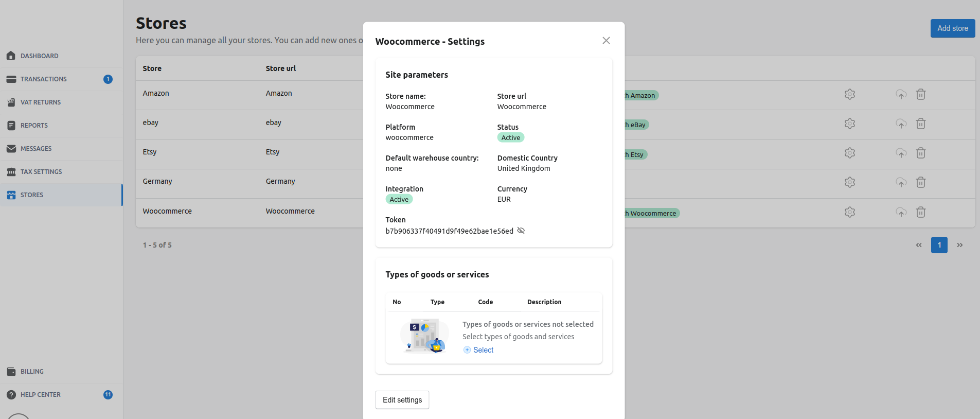
Task: Select the Stores sidebar item
Action: tap(61, 195)
